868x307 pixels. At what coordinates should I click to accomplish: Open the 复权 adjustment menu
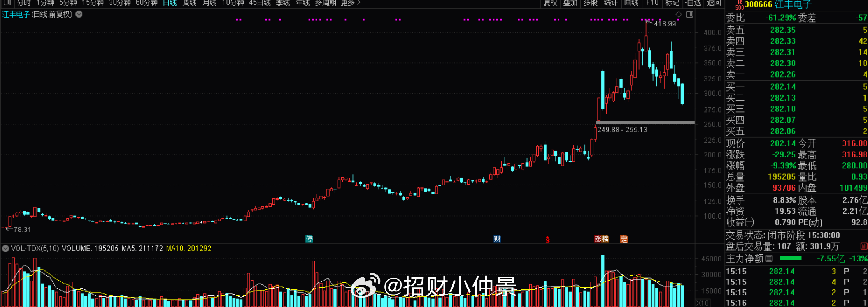(551, 3)
